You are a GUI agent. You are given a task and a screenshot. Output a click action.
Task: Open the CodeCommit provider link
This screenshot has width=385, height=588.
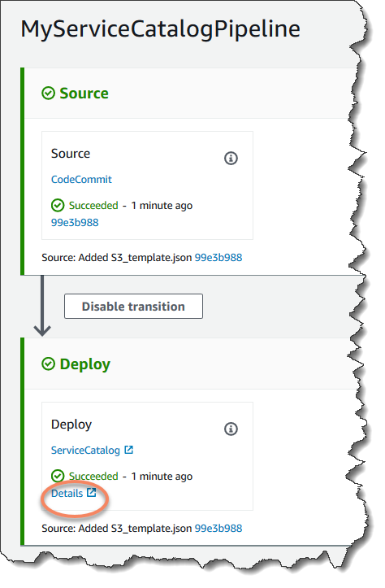tap(81, 180)
